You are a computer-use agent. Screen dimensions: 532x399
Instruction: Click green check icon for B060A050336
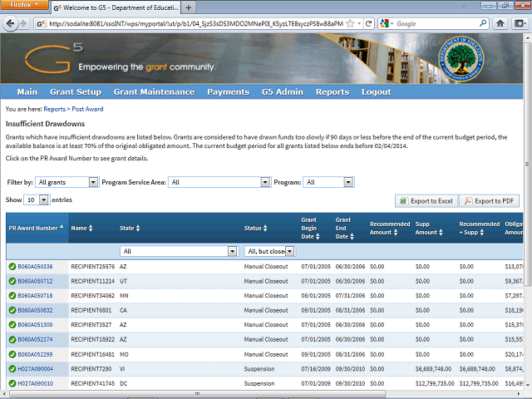tap(12, 267)
